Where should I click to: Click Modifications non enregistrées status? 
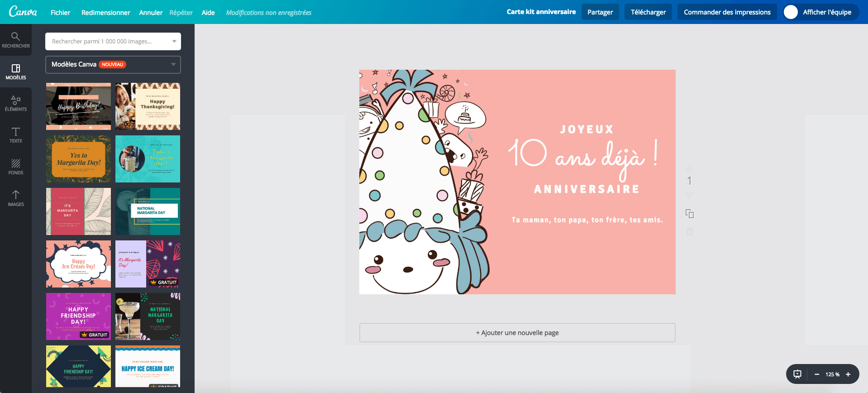point(269,13)
